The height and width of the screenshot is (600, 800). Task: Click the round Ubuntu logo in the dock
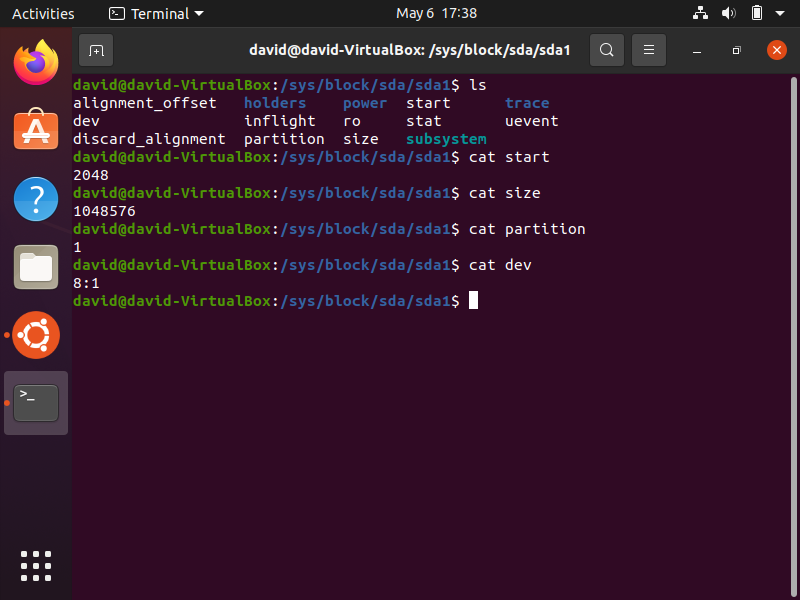tap(35, 335)
